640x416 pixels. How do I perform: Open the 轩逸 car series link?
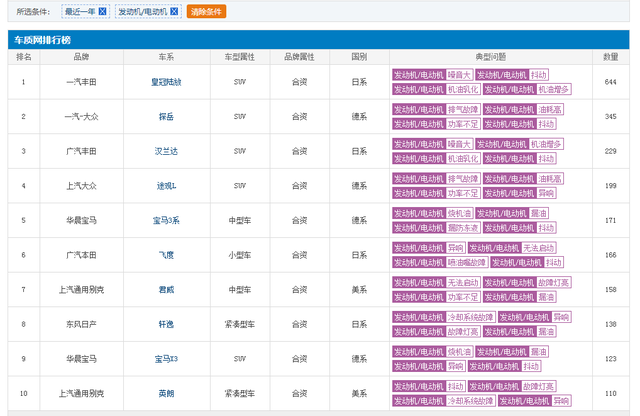click(x=166, y=324)
